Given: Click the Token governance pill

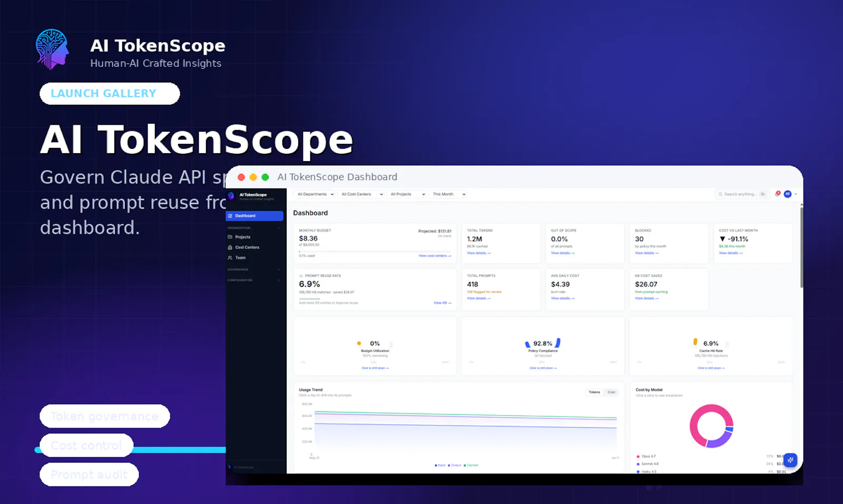Looking at the screenshot, I should point(105,416).
